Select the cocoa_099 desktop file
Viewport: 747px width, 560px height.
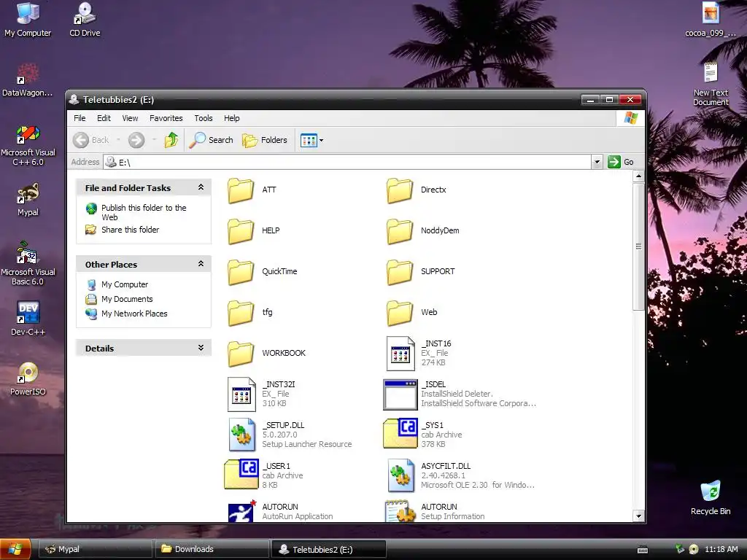point(711,20)
